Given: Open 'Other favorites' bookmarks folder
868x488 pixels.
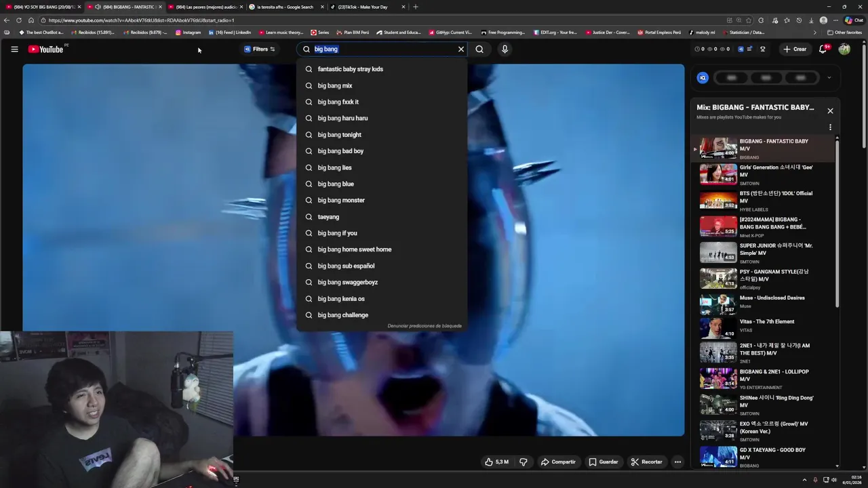Looking at the screenshot, I should pyautogui.click(x=844, y=32).
